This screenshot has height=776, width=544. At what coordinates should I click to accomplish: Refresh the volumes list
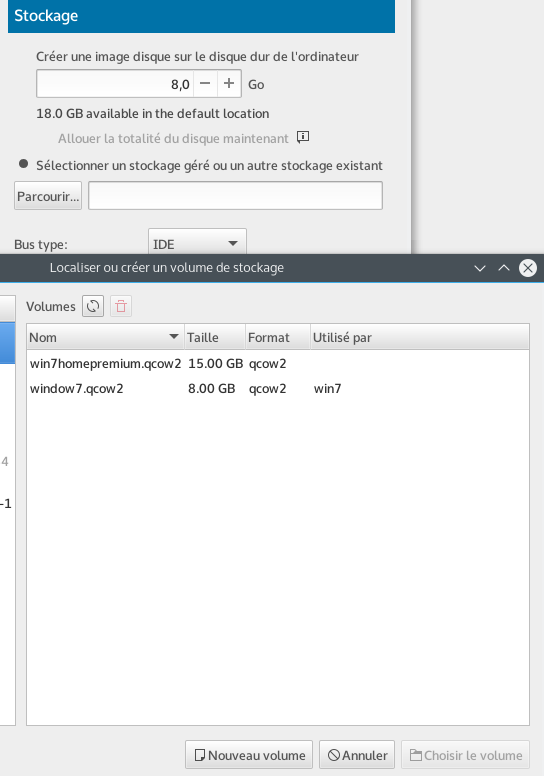(x=93, y=306)
